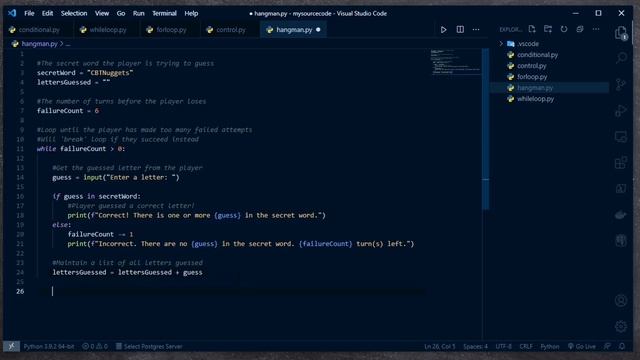The width and height of the screenshot is (640, 360).
Task: Open the File menu
Action: [29, 13]
